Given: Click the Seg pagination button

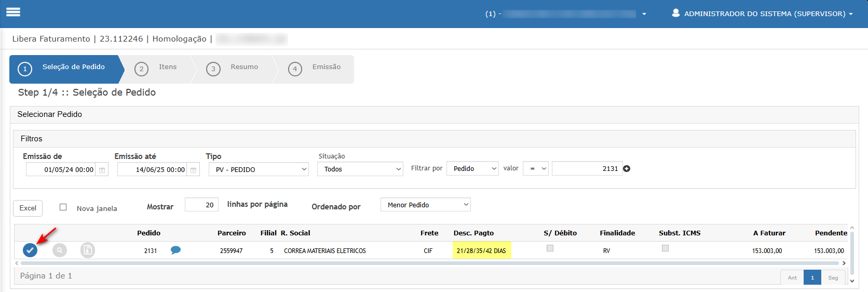Looking at the screenshot, I should tap(833, 277).
